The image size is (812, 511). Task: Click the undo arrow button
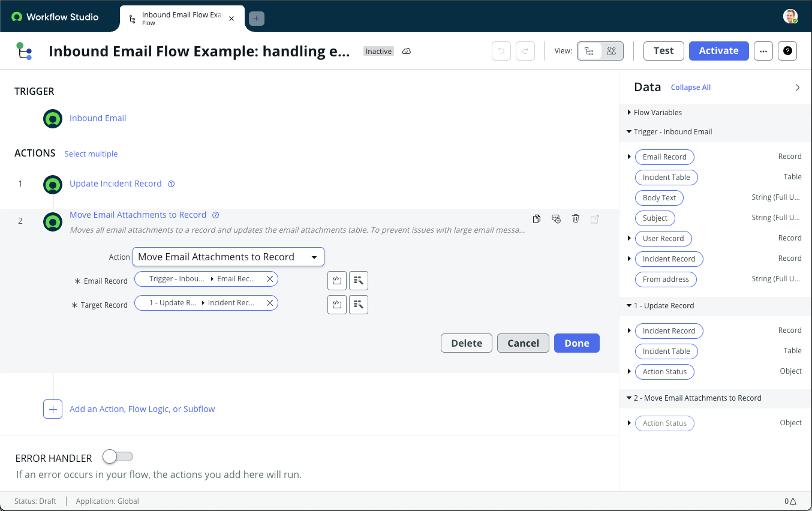point(501,51)
